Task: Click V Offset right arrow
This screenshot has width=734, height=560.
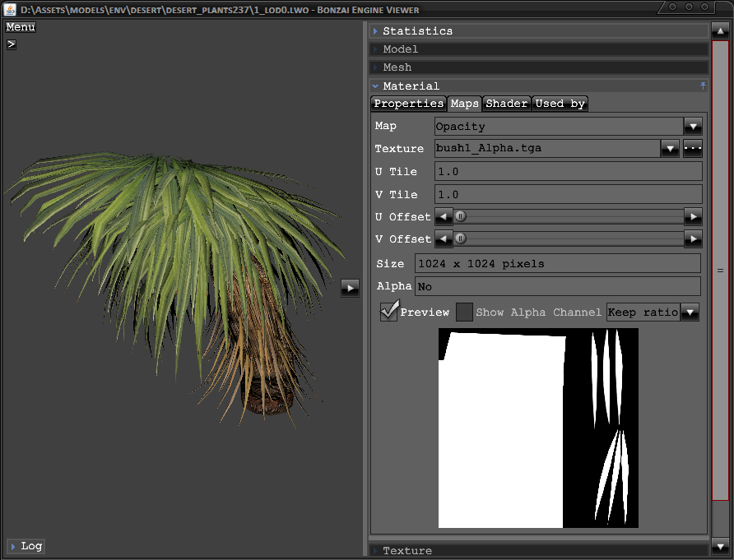Action: pos(693,239)
